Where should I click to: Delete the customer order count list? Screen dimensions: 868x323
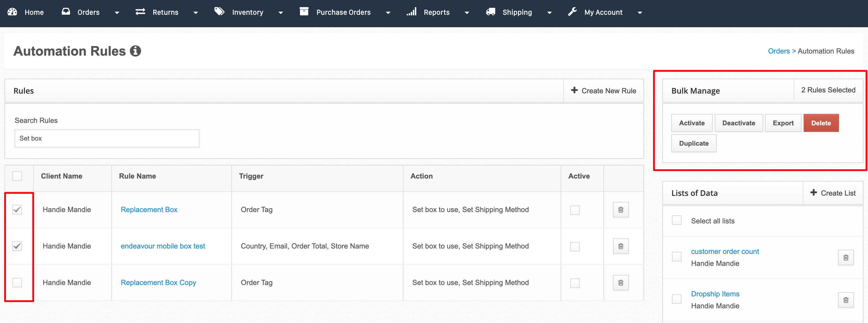click(x=846, y=257)
